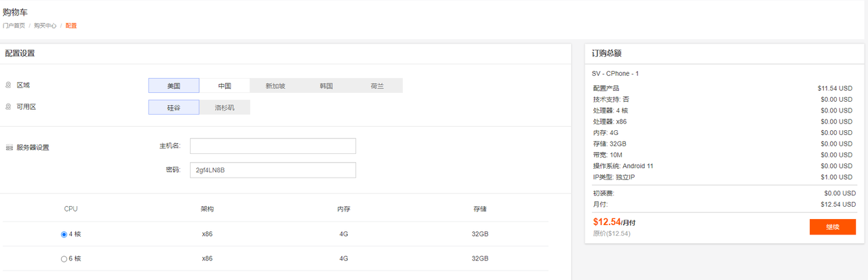
Task: Click the 处理器: 4 核 summary row
Action: point(722,111)
